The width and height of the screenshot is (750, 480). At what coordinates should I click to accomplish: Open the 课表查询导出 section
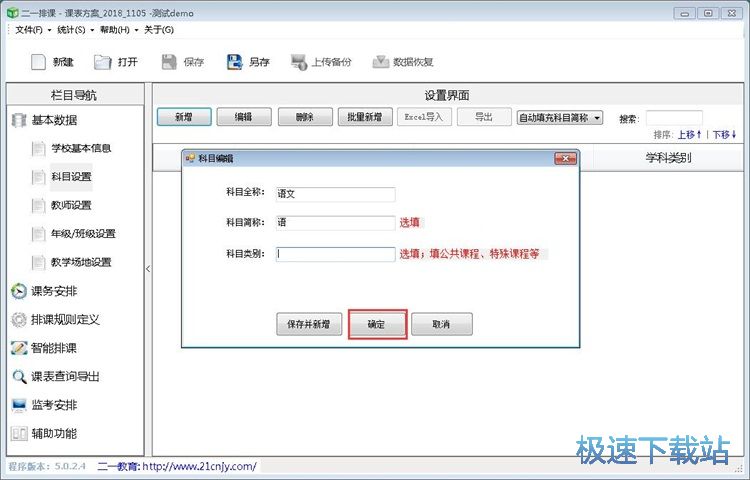66,377
